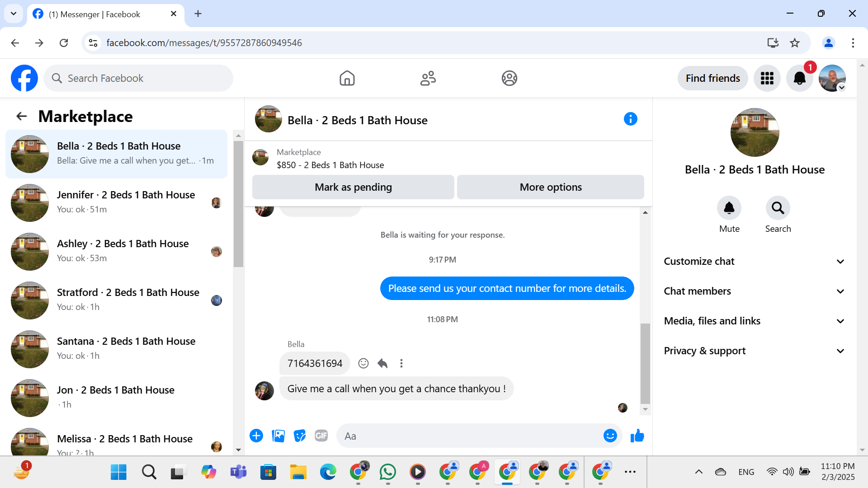Expand Media, files and links section
The width and height of the screenshot is (868, 488).
pyautogui.click(x=754, y=321)
